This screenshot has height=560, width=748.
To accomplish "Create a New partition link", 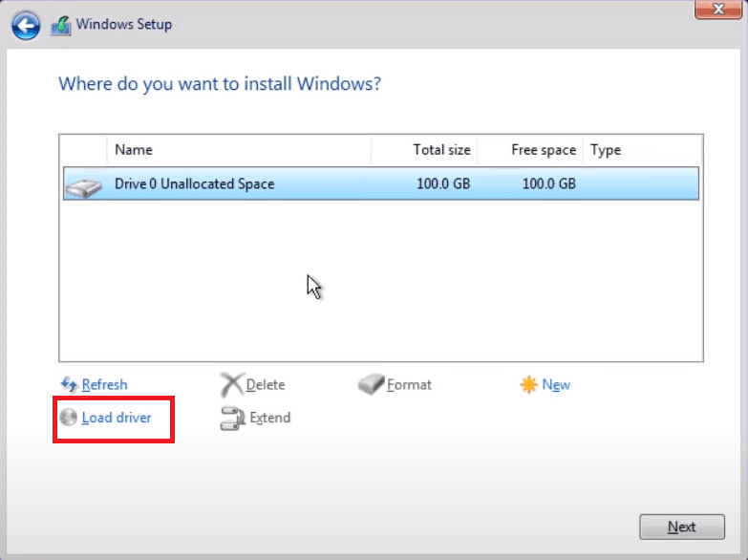I will pos(556,385).
